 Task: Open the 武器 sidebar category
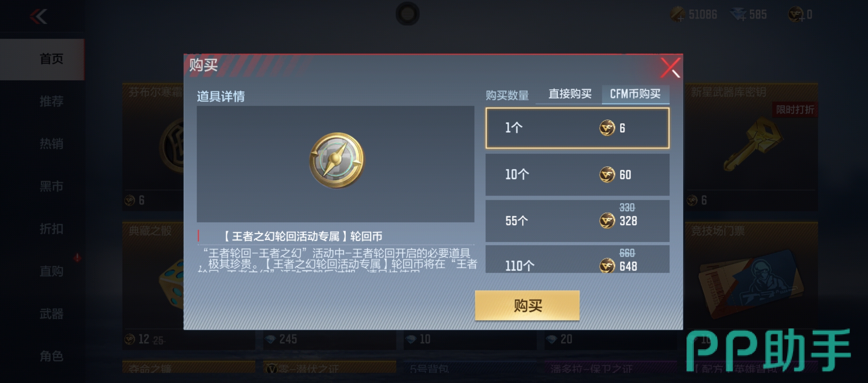[51, 314]
